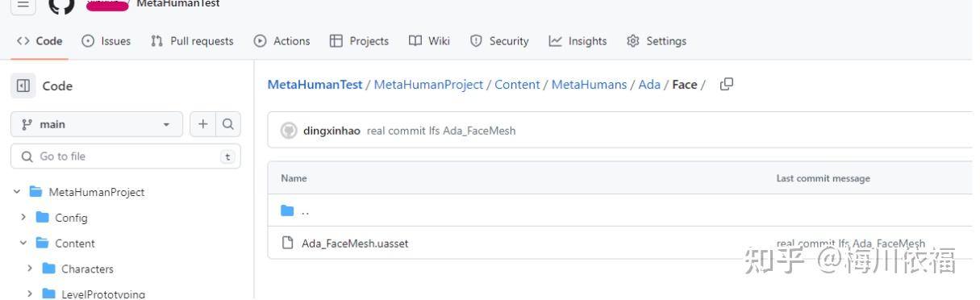This screenshot has height=300, width=980.
Task: Open the Actions tab
Action: [282, 41]
